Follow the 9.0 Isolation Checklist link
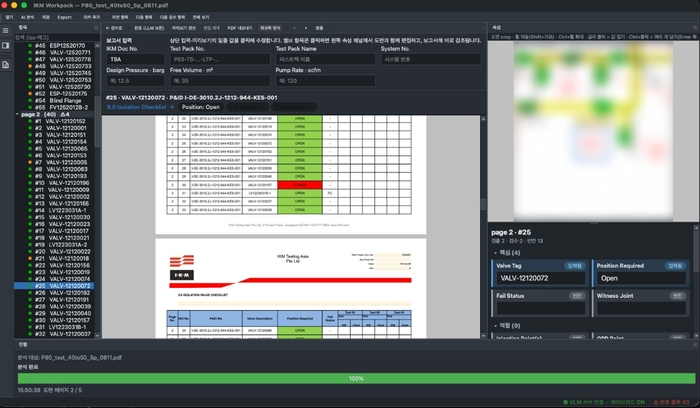Viewport: 700px width, 408px height. 140,107
